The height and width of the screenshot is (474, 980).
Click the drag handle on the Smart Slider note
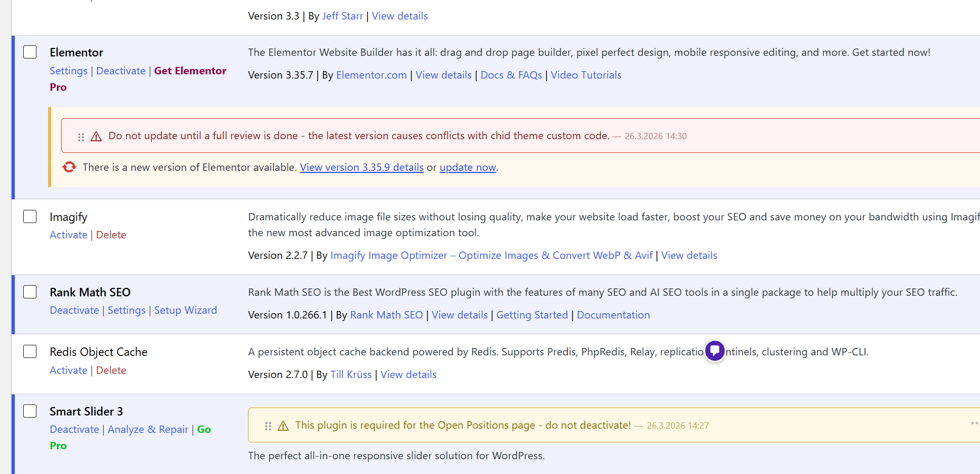(268, 426)
